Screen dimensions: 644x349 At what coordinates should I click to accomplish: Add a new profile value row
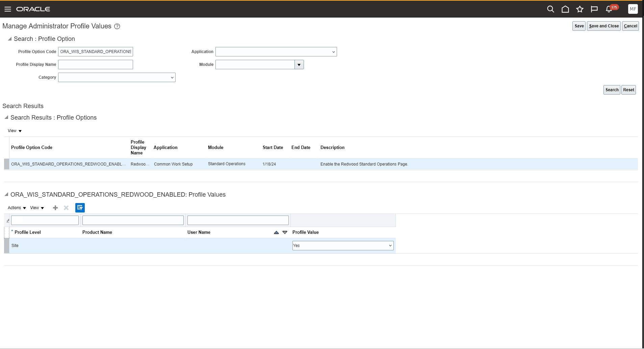click(x=55, y=208)
